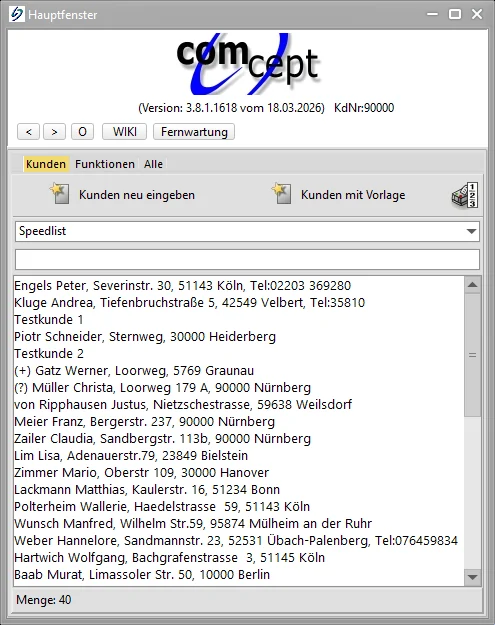The height and width of the screenshot is (625, 495).
Task: Select Zimmer Mario, Oberstr 109 entry
Action: click(x=239, y=473)
